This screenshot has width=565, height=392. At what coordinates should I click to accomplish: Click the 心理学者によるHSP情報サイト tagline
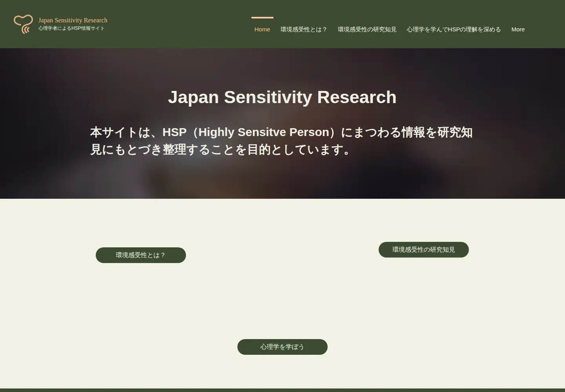[x=71, y=28]
